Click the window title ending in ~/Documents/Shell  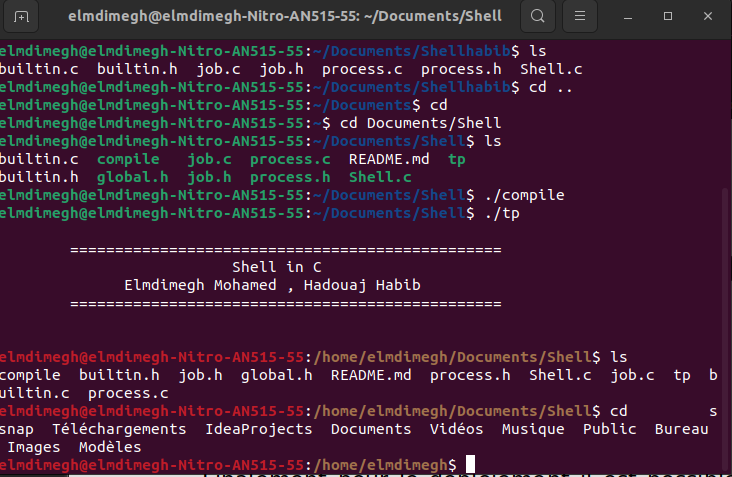point(285,16)
